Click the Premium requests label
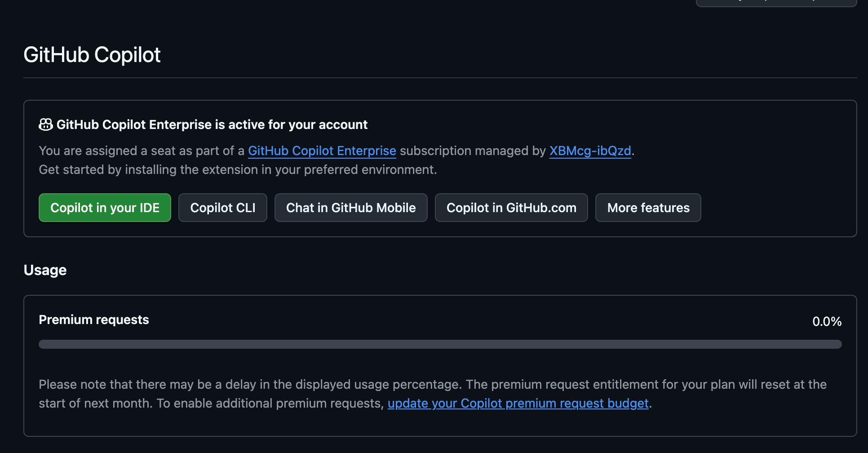 93,320
